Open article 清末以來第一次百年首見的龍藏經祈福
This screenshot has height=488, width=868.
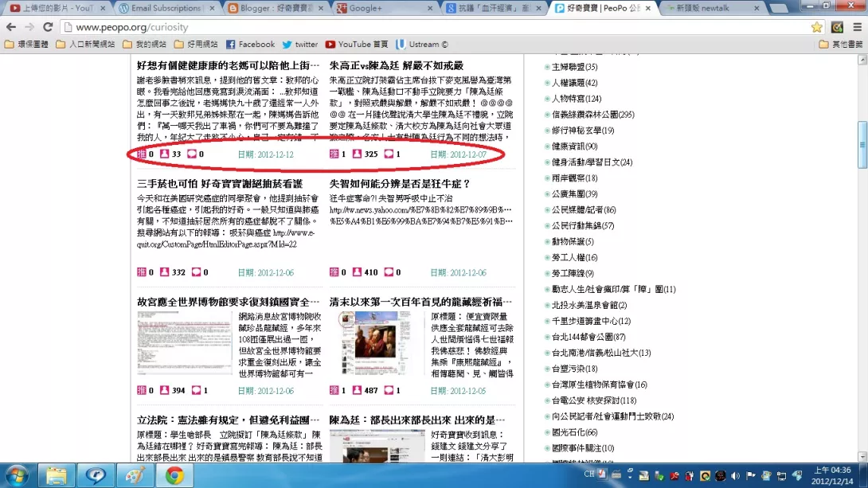420,302
